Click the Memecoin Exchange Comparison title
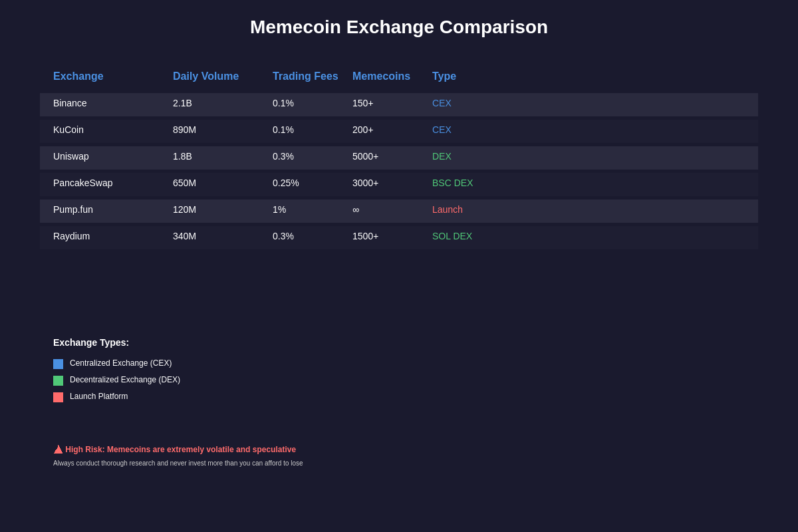 [x=399, y=27]
